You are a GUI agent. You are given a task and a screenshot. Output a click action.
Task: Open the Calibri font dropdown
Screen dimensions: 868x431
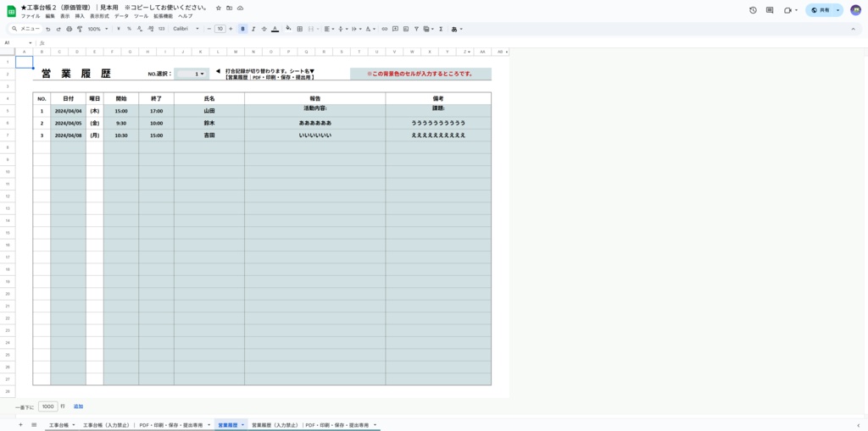pos(186,29)
